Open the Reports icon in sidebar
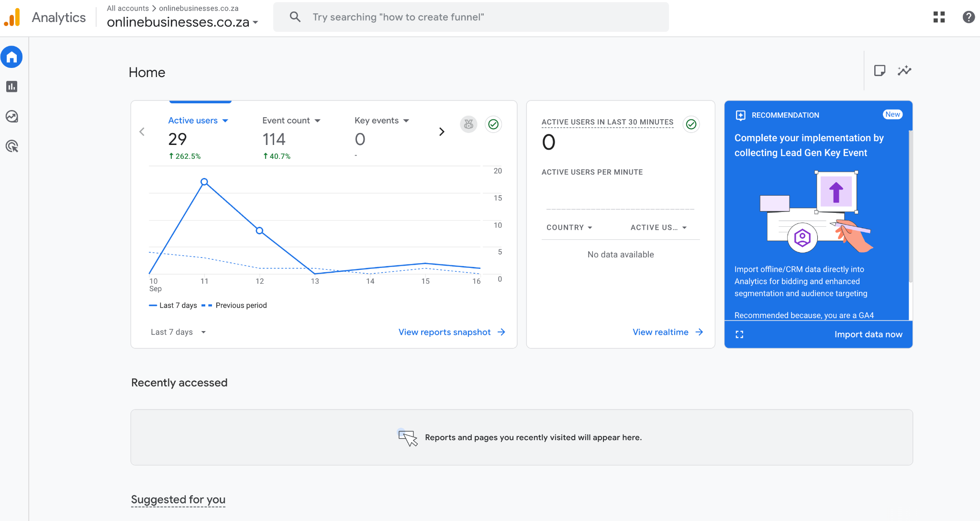Image resolution: width=980 pixels, height=521 pixels. (12, 87)
